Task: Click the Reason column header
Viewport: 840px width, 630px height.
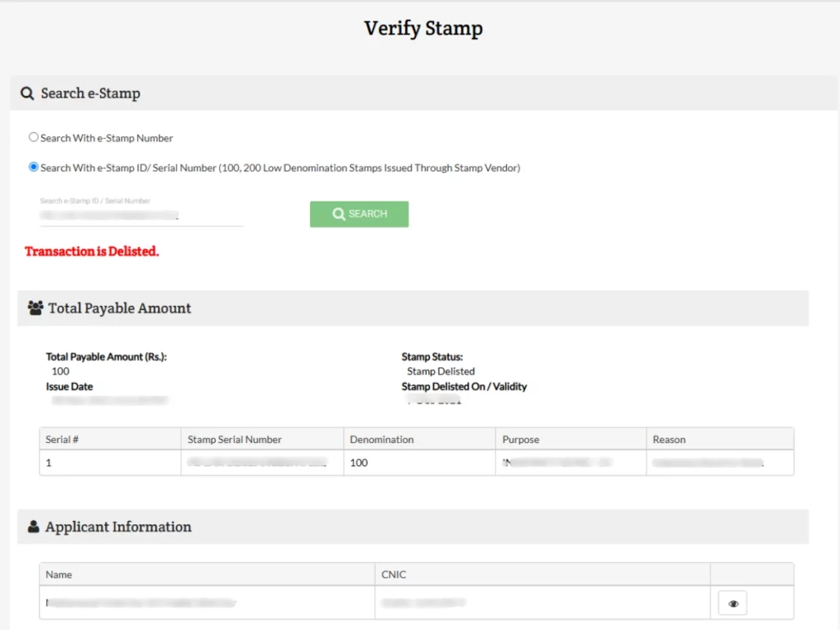Action: coord(669,440)
